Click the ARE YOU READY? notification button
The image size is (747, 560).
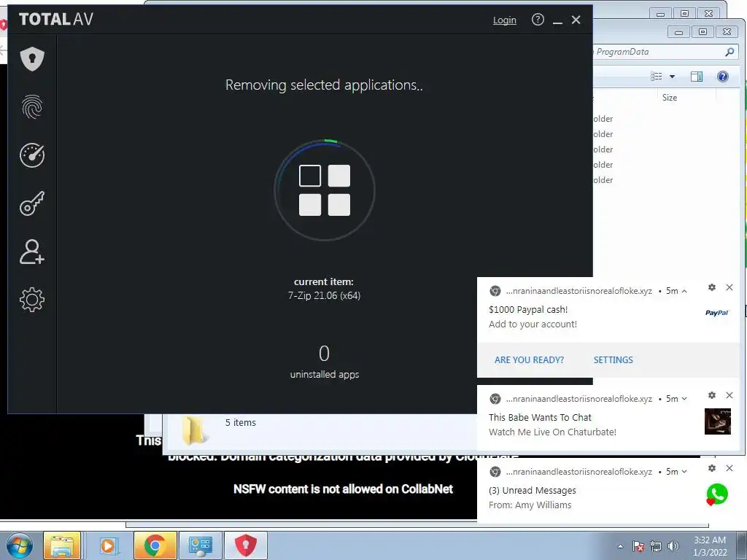tap(529, 360)
